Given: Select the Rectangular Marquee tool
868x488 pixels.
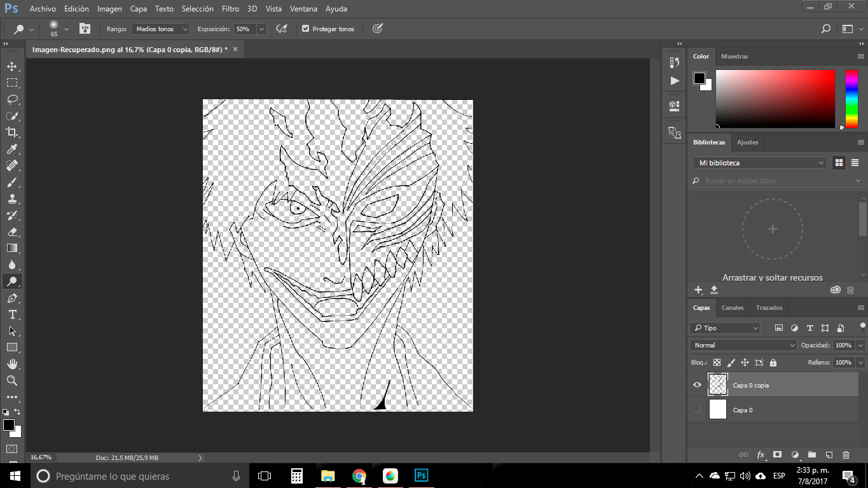Looking at the screenshot, I should point(12,83).
